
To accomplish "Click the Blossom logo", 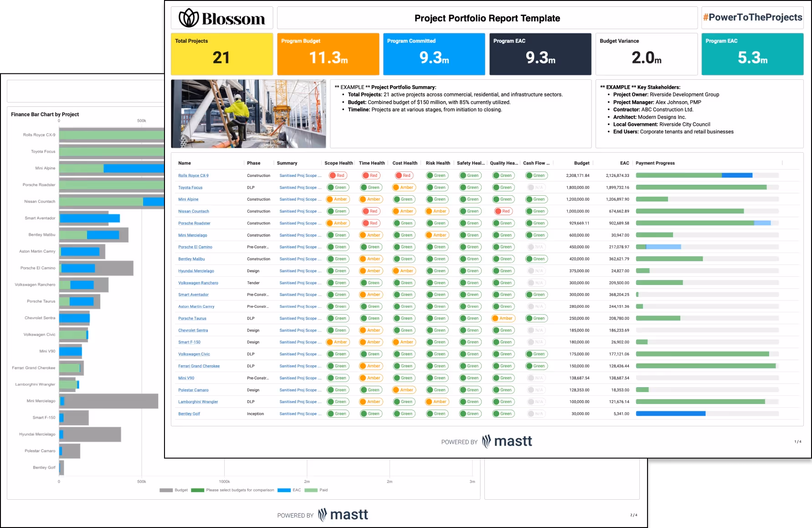I will (x=222, y=18).
